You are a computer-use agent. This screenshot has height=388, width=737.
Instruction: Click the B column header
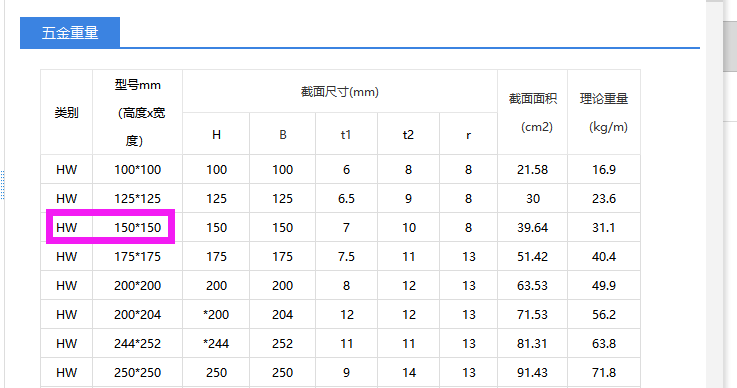pyautogui.click(x=282, y=135)
